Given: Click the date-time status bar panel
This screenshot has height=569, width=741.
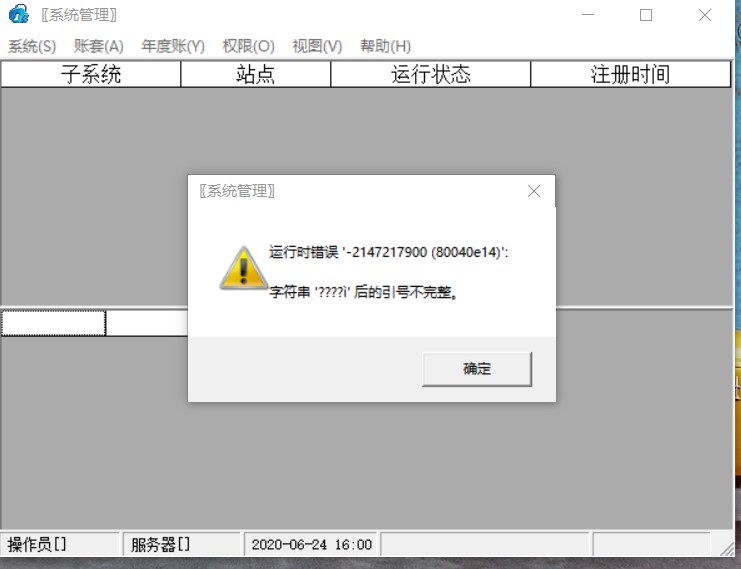Looking at the screenshot, I should pyautogui.click(x=310, y=544).
